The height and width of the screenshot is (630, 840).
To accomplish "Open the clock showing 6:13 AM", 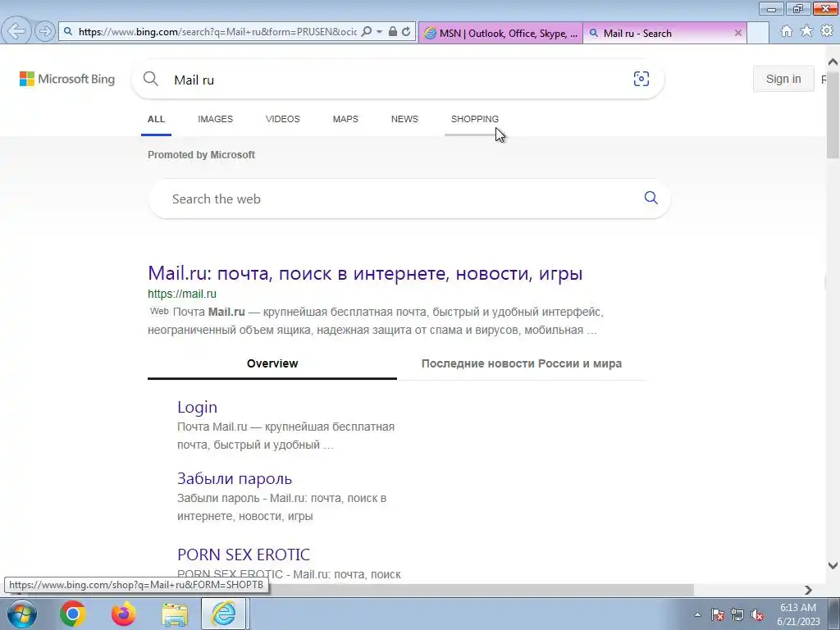I will coord(798,614).
